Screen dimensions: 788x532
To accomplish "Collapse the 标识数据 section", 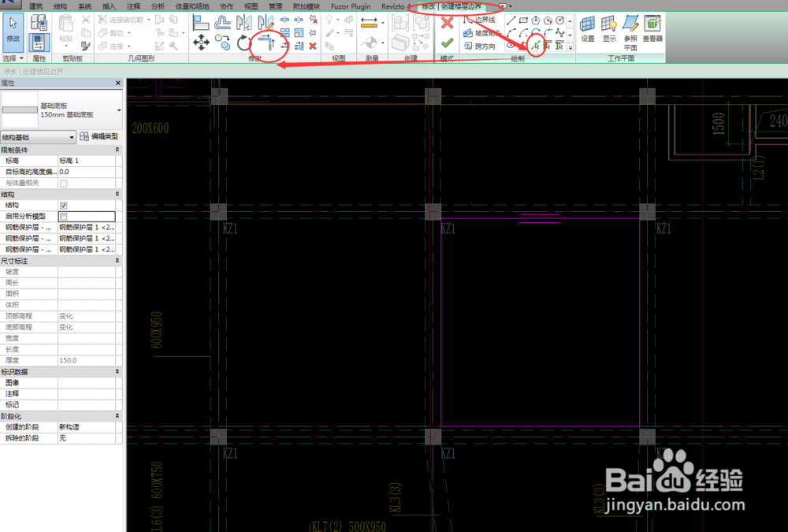I will pos(117,371).
